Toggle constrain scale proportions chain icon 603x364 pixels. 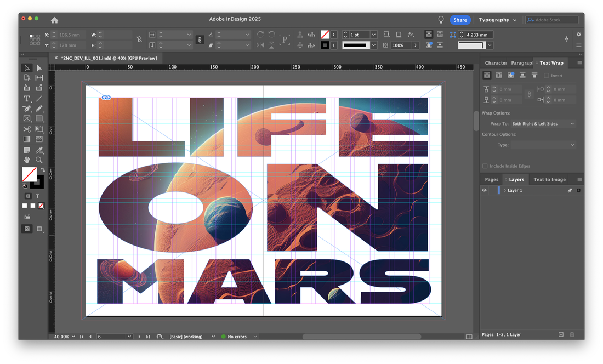[x=200, y=40]
